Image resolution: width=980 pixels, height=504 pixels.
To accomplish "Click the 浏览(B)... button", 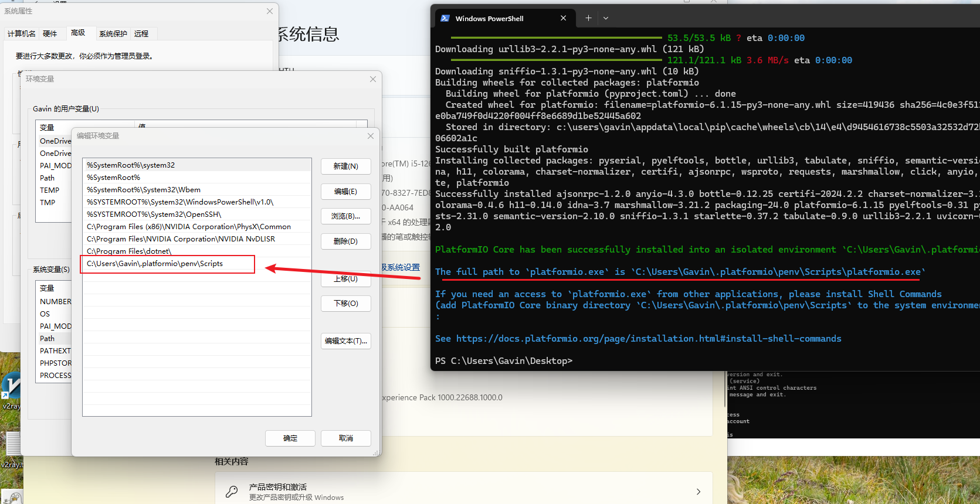I will click(x=346, y=216).
